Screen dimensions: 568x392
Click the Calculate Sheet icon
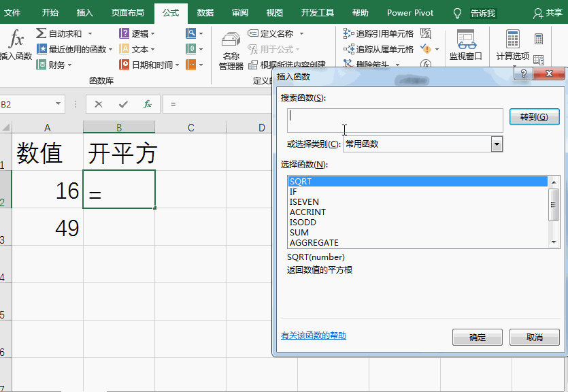click(x=539, y=60)
